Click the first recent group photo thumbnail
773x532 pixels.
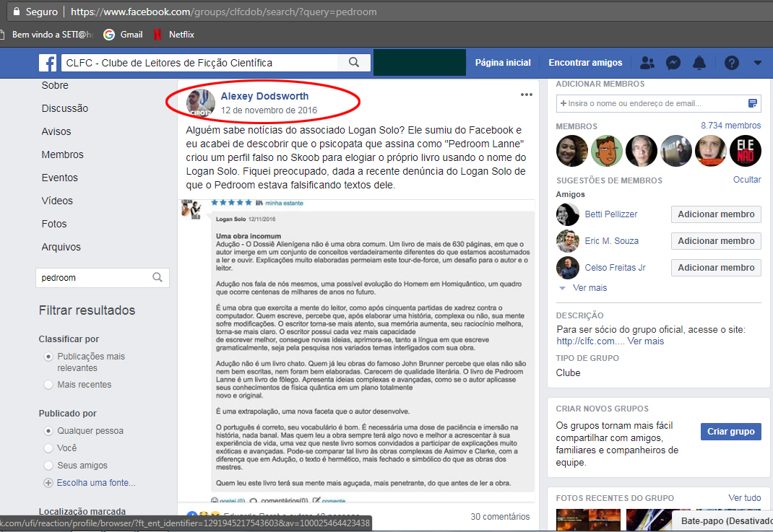pos(588,520)
